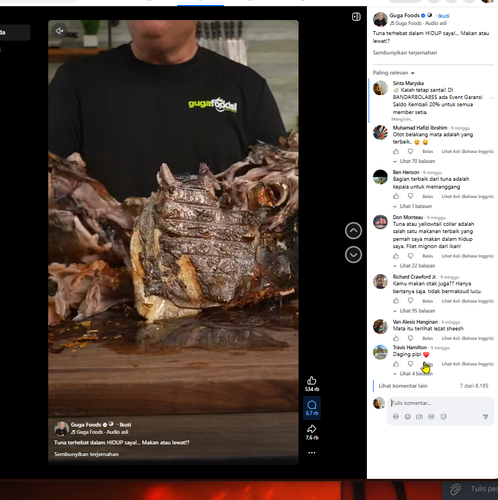Love-react to Travis Hamilton's comment
Screen dimensions: 498x500
tap(410, 364)
